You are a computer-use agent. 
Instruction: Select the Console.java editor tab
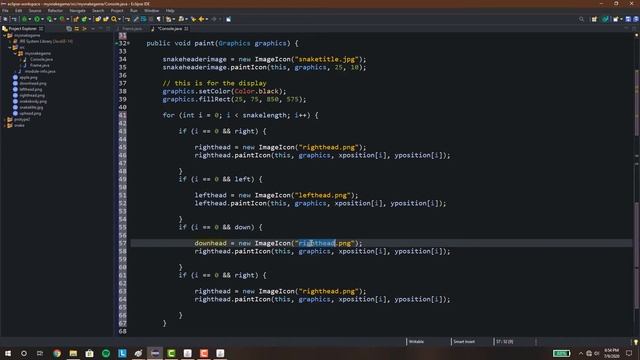pos(169,29)
